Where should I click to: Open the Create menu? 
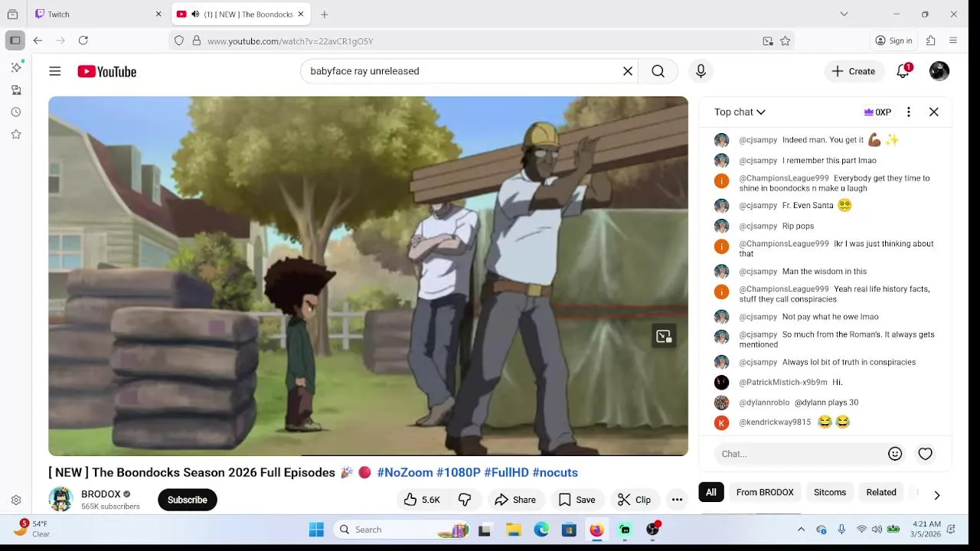click(x=854, y=71)
